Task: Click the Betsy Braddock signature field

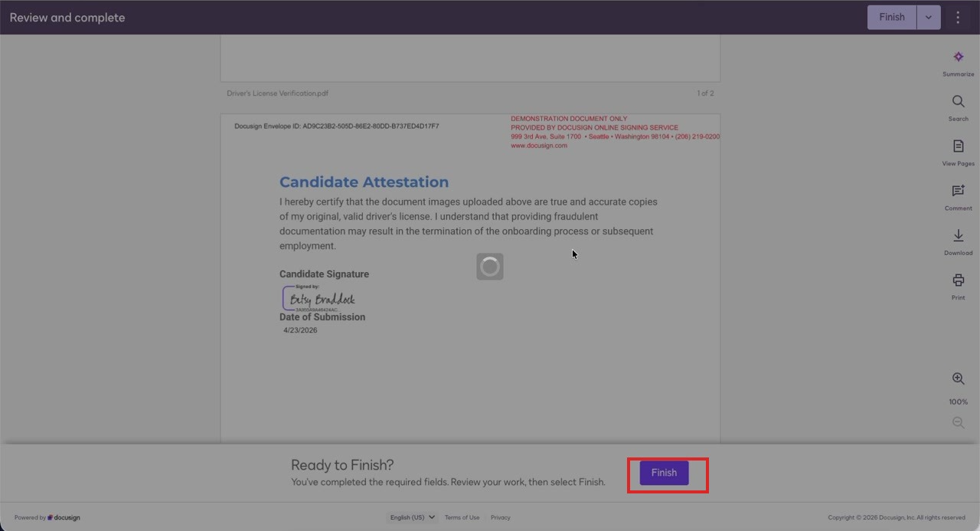Action: [320, 298]
